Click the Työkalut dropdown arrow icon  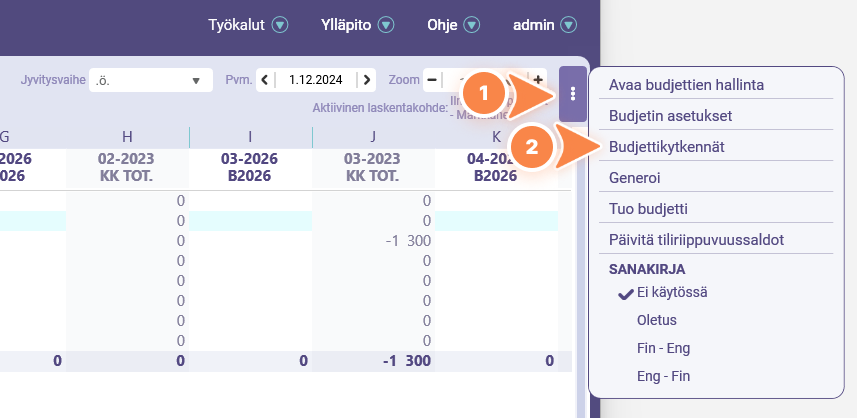click(x=280, y=25)
